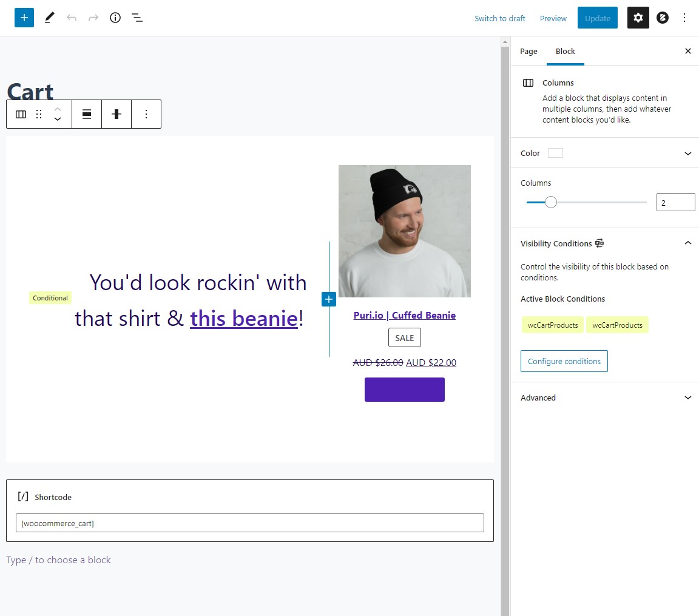Click the Conditional badge label
The width and height of the screenshot is (699, 616).
pos(50,298)
